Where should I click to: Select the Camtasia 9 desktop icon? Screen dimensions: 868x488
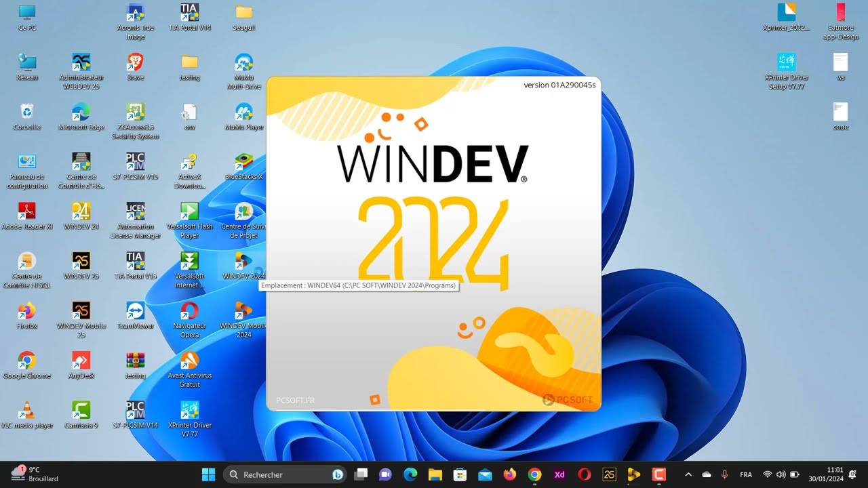pyautogui.click(x=81, y=414)
